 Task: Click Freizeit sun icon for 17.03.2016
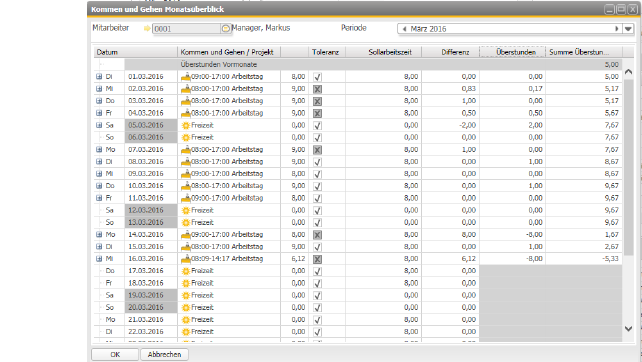tap(186, 271)
